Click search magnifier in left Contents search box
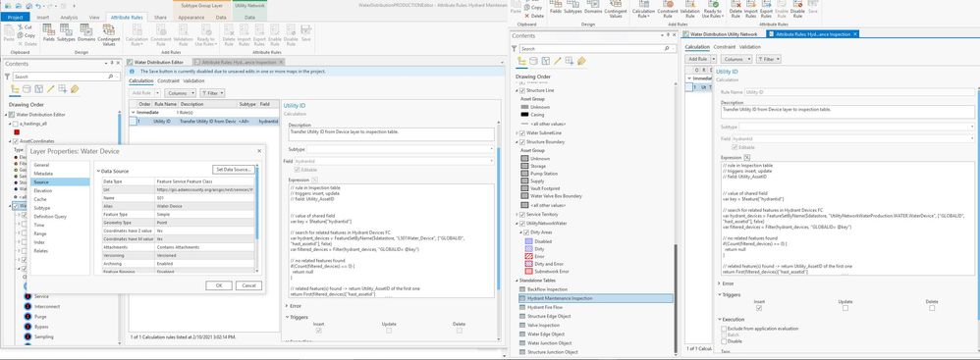The image size is (980, 360). click(x=111, y=77)
